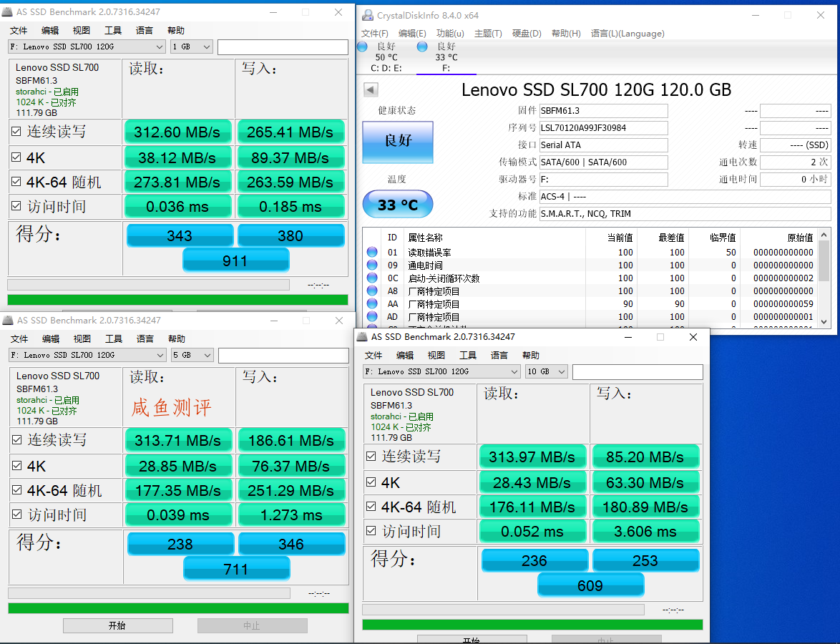
Task: Click status orb for attribute AD
Action: [372, 316]
